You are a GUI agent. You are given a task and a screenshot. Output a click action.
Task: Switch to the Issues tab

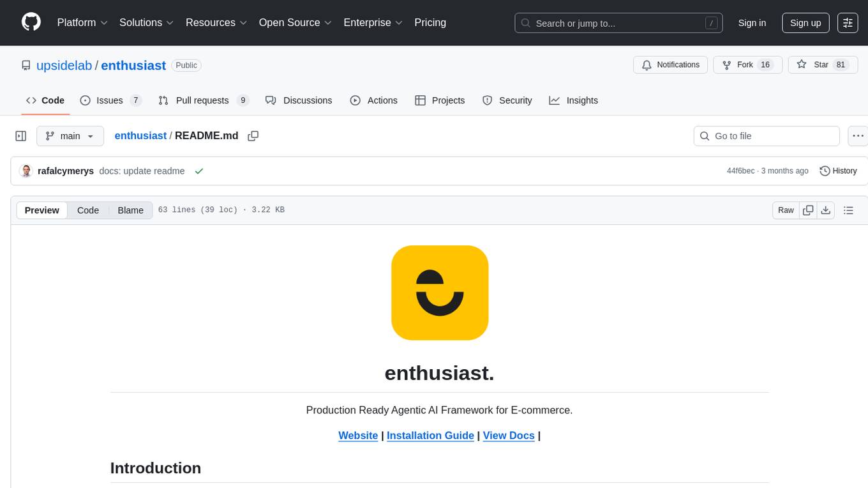point(110,100)
